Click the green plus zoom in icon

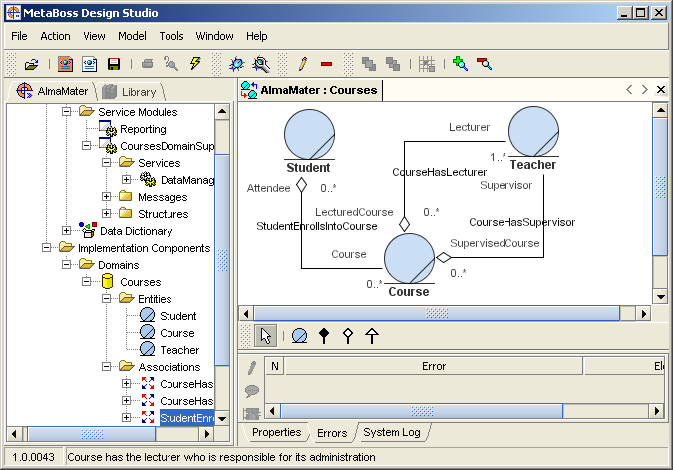460,64
